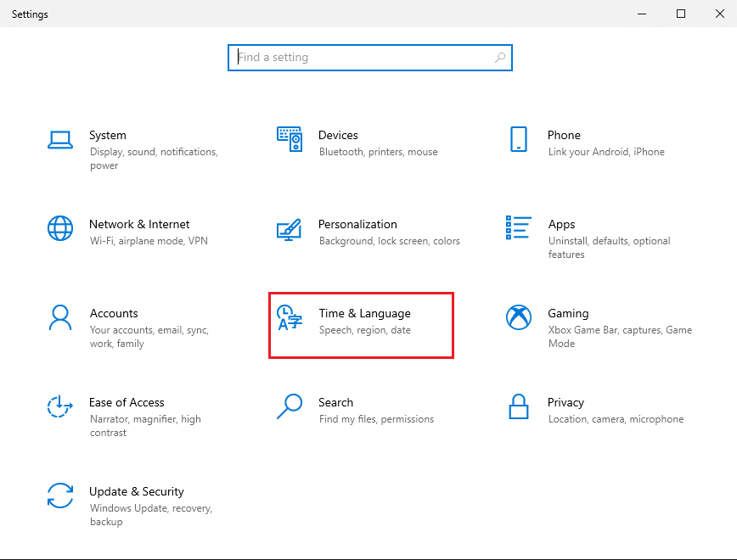Click Find my files, permissions text
The image size is (737, 560).
375,418
